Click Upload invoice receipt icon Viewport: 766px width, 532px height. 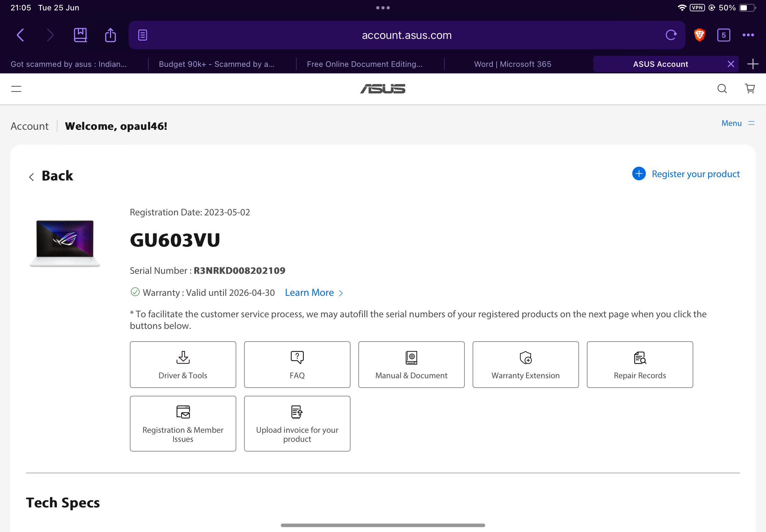click(297, 412)
